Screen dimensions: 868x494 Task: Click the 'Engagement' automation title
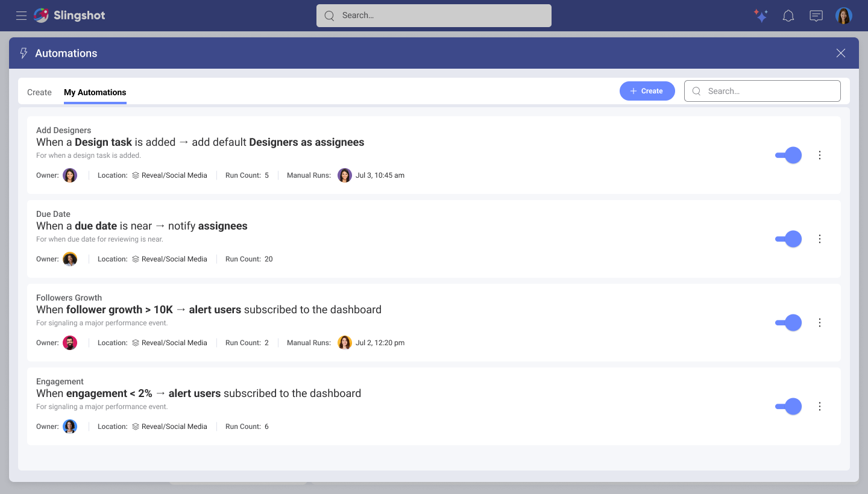tap(60, 381)
